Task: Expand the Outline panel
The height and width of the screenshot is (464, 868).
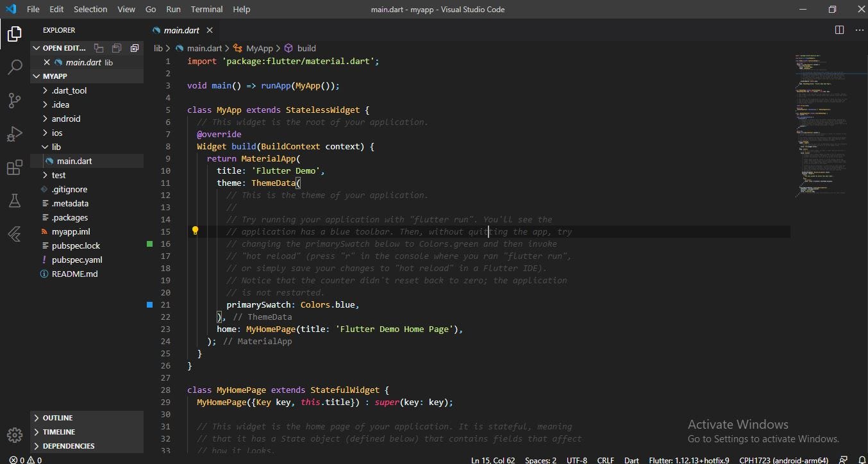Action: pos(87,418)
